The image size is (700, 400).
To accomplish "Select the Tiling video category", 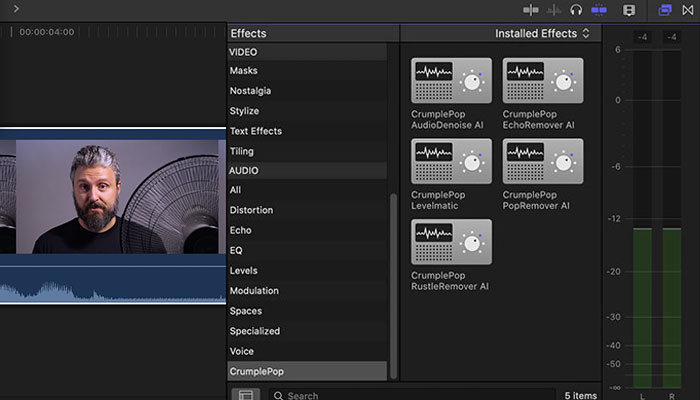I will click(307, 151).
